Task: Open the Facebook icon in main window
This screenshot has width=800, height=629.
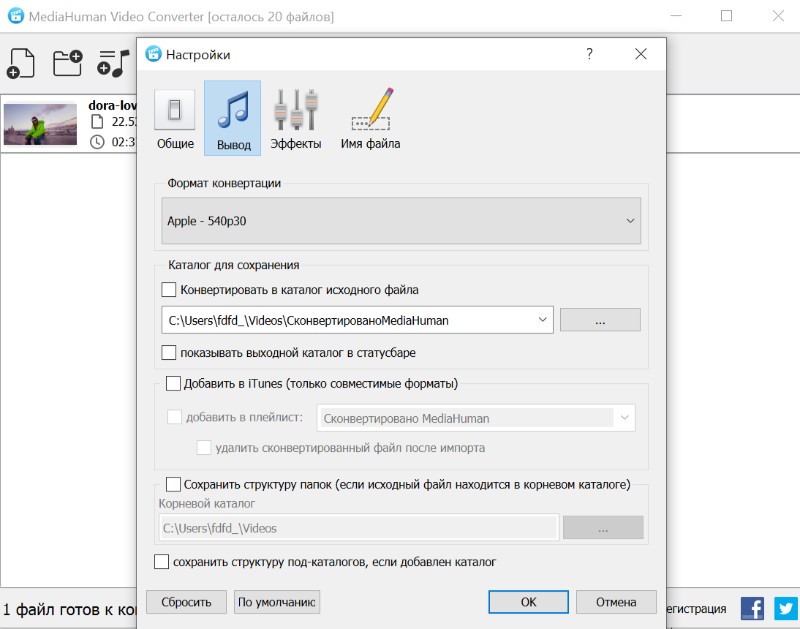Action: coord(752,609)
